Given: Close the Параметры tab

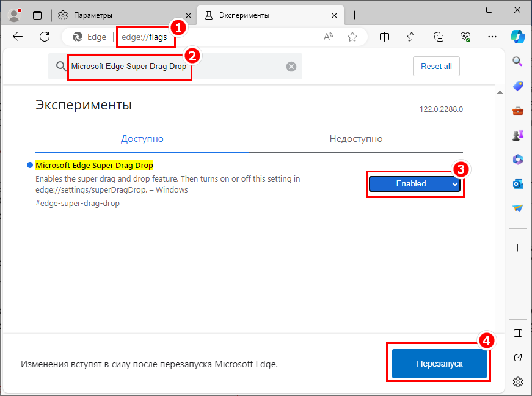Looking at the screenshot, I should [x=188, y=16].
